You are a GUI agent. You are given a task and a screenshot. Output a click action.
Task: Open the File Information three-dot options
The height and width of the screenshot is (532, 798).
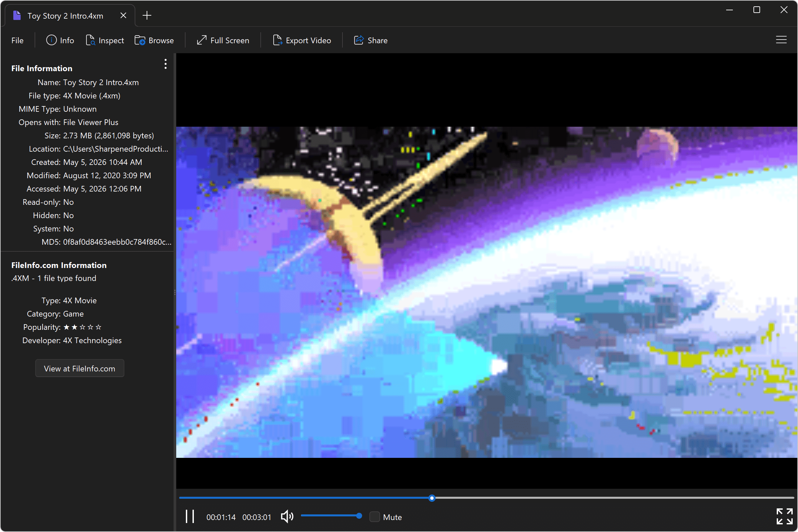pos(166,64)
